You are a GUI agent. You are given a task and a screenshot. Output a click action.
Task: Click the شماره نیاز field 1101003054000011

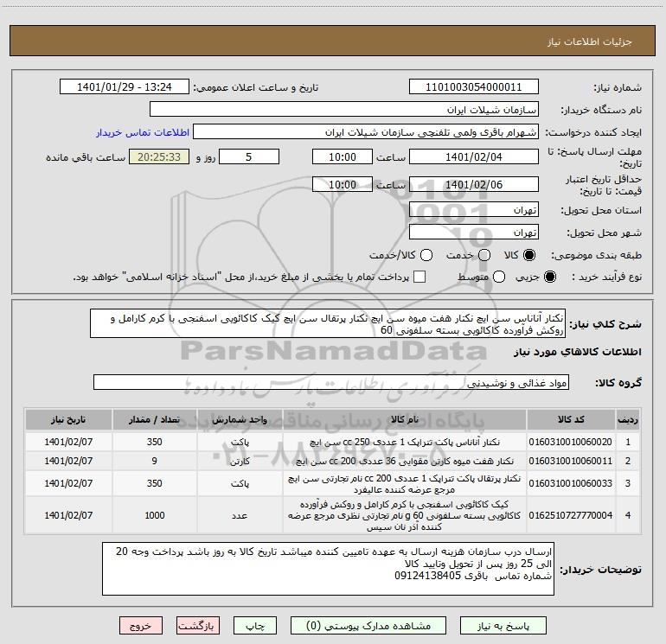pos(474,87)
